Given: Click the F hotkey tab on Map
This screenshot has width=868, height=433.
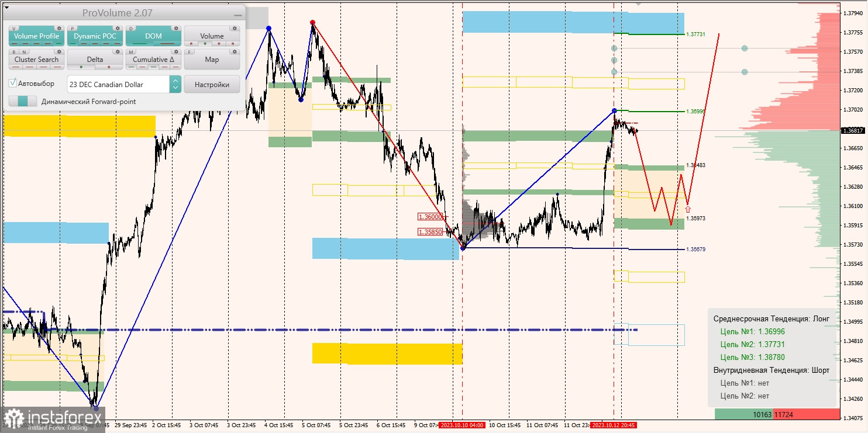Looking at the screenshot, I should tap(190, 51).
